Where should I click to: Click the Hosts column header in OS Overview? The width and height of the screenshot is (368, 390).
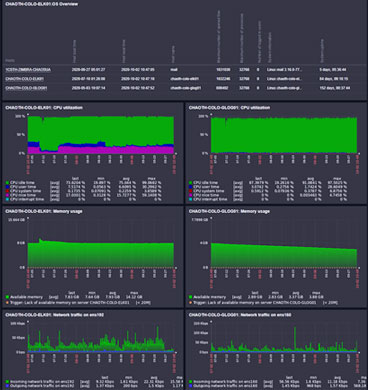point(10,61)
